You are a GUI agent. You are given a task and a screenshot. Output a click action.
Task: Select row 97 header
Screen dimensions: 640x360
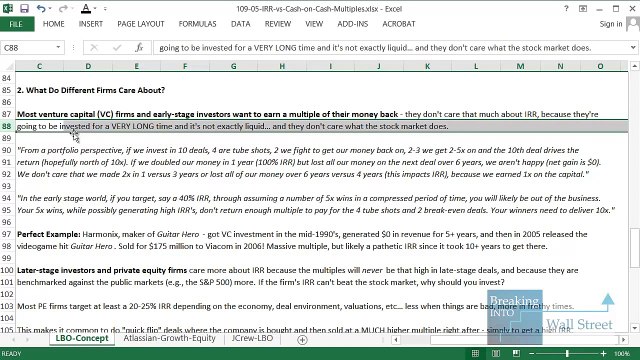pos(7,234)
